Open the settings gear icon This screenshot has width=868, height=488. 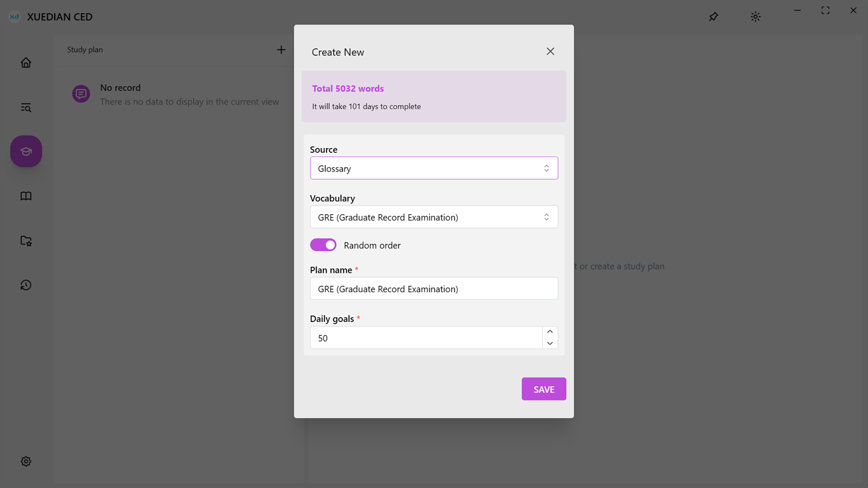[x=26, y=461]
